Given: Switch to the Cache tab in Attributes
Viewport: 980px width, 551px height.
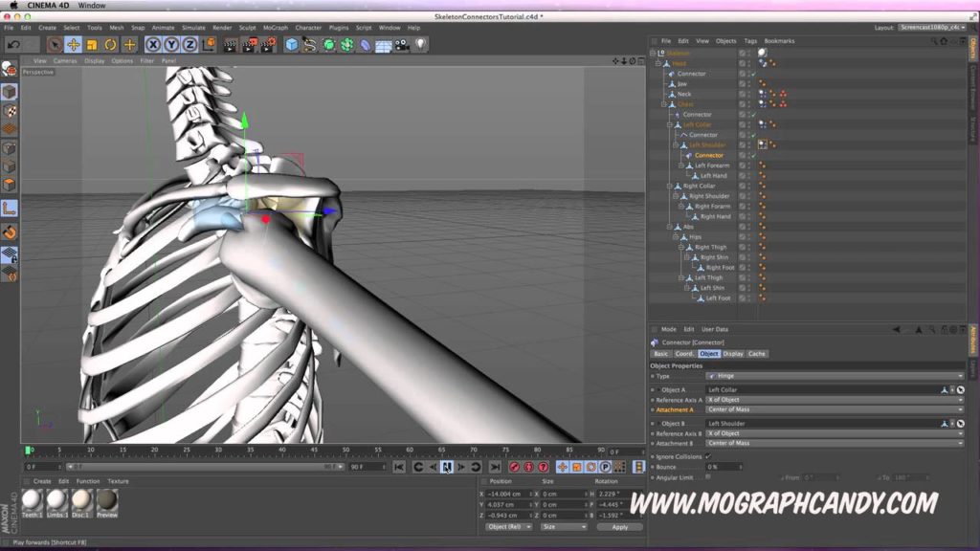Looking at the screenshot, I should 756,354.
